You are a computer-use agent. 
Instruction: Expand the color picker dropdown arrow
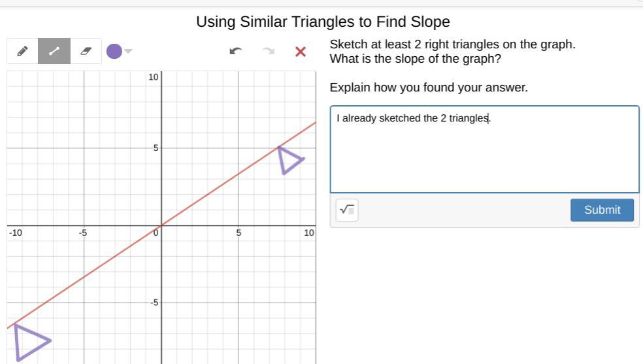[x=129, y=51]
